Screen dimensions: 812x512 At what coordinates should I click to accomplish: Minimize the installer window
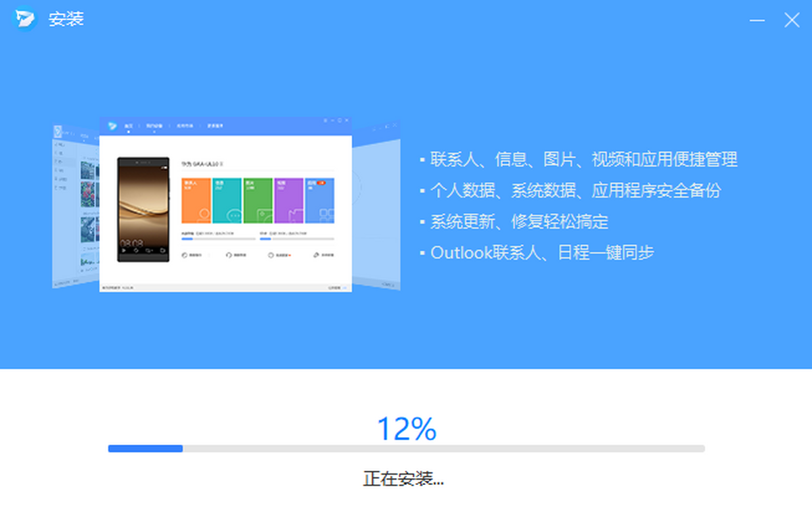(x=757, y=20)
